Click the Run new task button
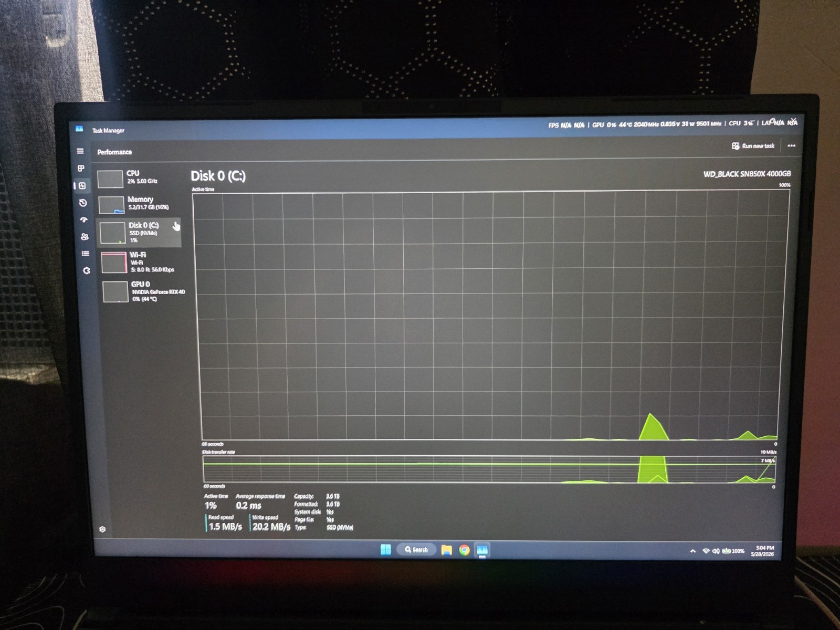This screenshot has height=630, width=840. [x=753, y=146]
